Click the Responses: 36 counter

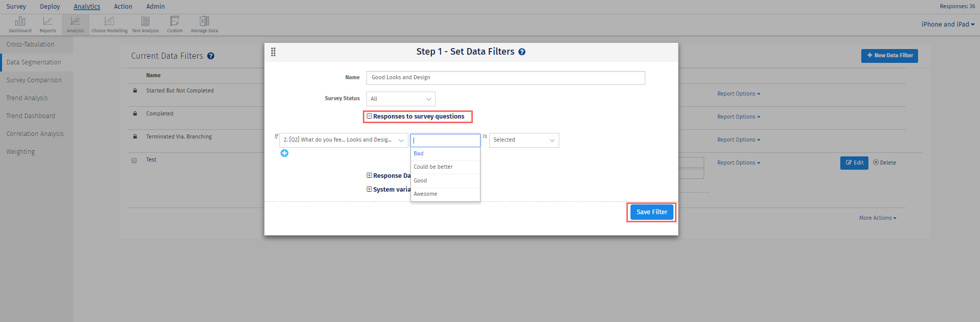point(957,7)
